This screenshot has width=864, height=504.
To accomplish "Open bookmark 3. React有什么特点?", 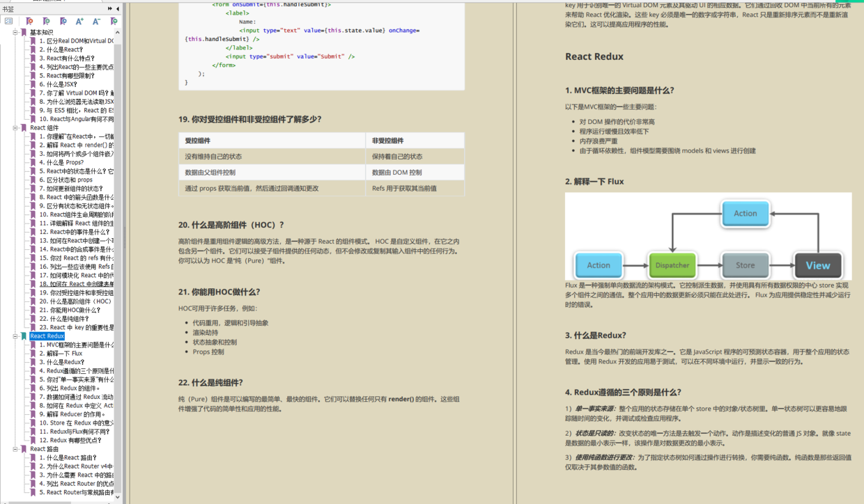I will tap(67, 58).
